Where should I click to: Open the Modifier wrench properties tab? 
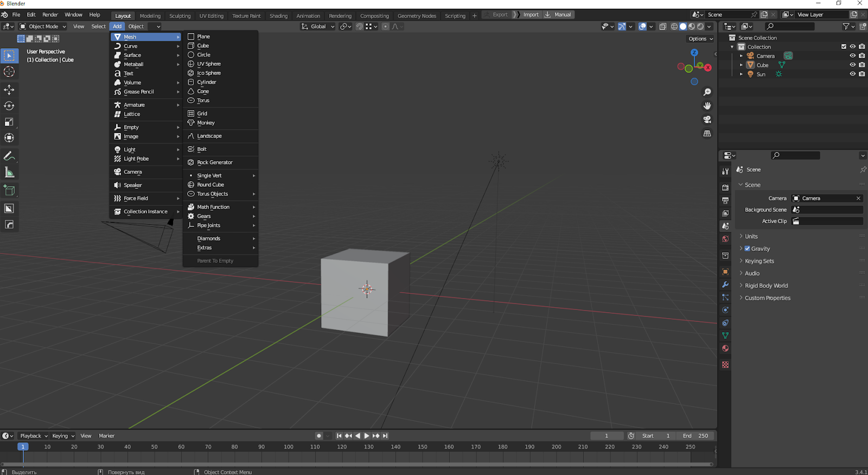pos(725,284)
